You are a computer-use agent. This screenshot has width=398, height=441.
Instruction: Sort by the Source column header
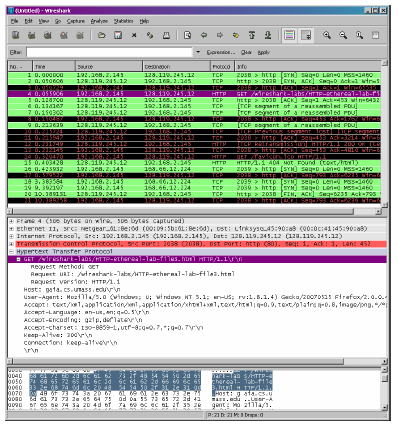coord(109,67)
